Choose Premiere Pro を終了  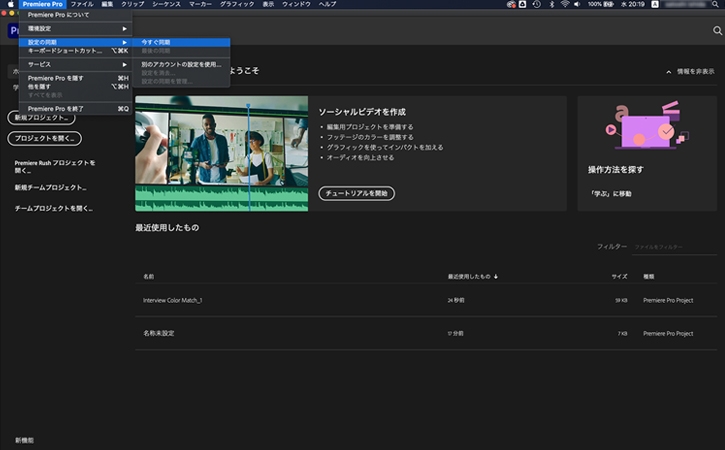(x=75, y=109)
